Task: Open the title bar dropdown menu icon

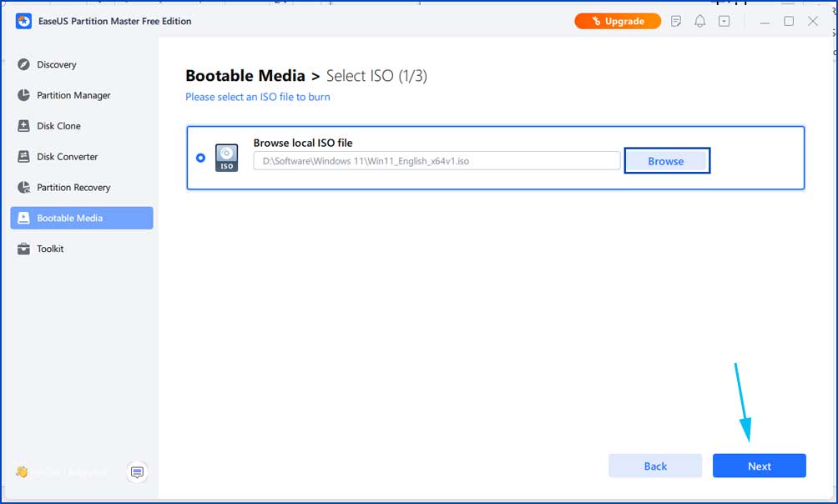Action: coord(724,22)
